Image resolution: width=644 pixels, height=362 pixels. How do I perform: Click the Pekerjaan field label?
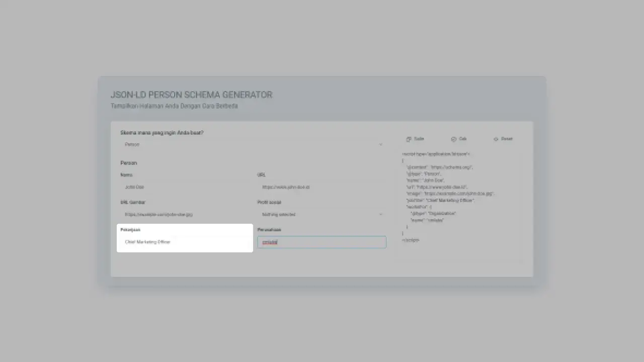pyautogui.click(x=130, y=230)
